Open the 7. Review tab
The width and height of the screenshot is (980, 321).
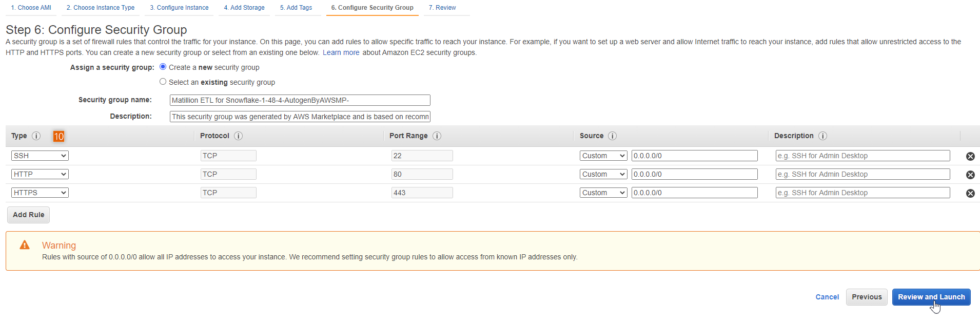442,8
